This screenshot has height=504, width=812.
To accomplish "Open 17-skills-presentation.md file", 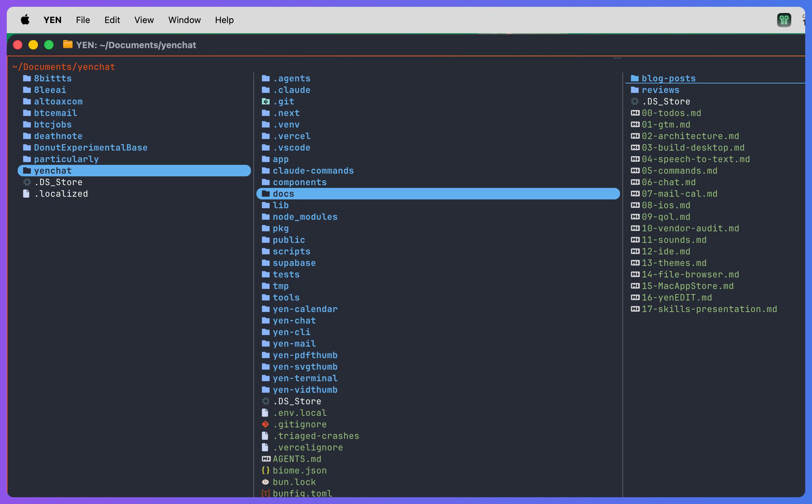I will [x=709, y=309].
